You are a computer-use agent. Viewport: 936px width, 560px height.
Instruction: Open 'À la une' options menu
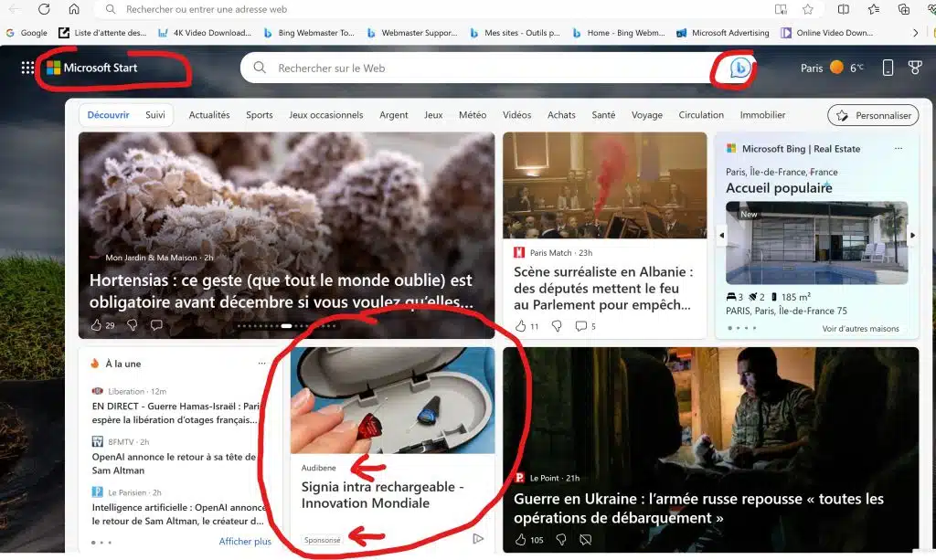[x=261, y=364]
